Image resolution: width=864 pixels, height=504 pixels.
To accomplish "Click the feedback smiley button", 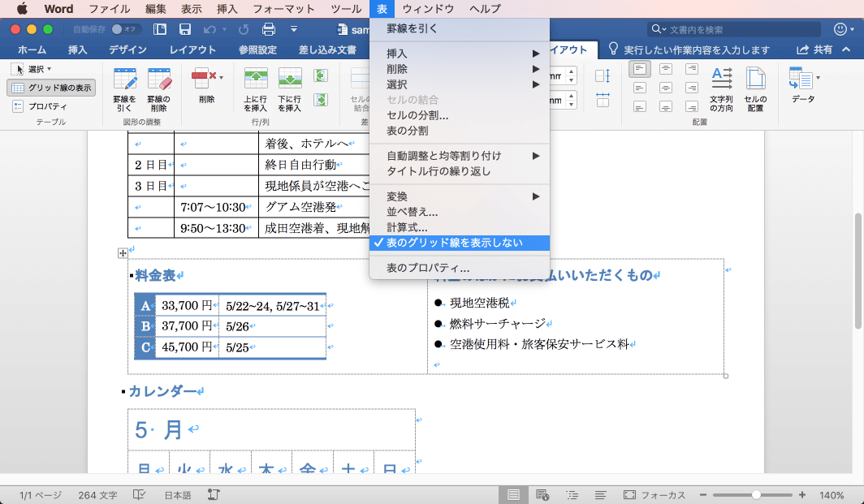I will [x=840, y=29].
